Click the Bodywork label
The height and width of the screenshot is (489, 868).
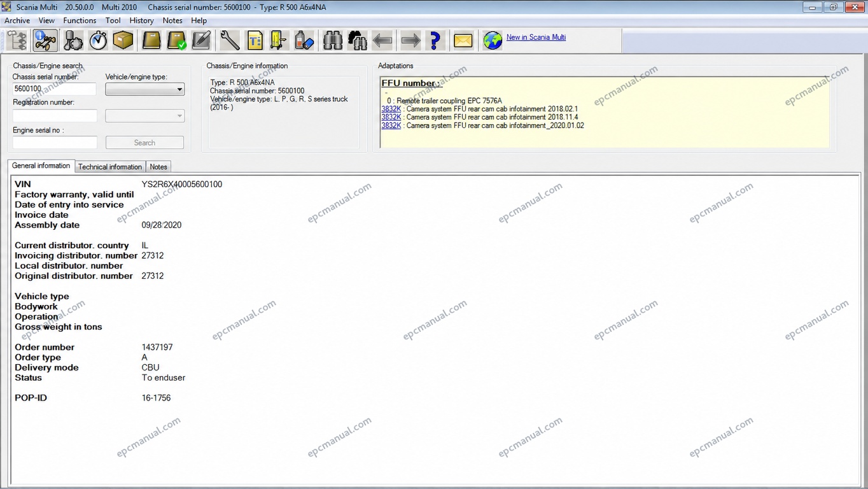click(x=36, y=306)
